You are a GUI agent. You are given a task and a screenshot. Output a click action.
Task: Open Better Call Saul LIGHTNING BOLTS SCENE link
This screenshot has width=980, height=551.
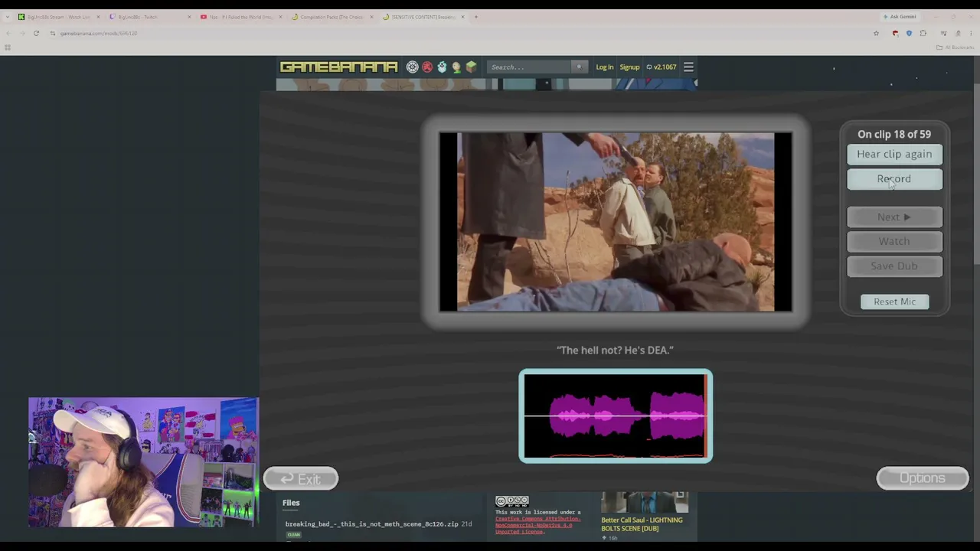pos(642,523)
